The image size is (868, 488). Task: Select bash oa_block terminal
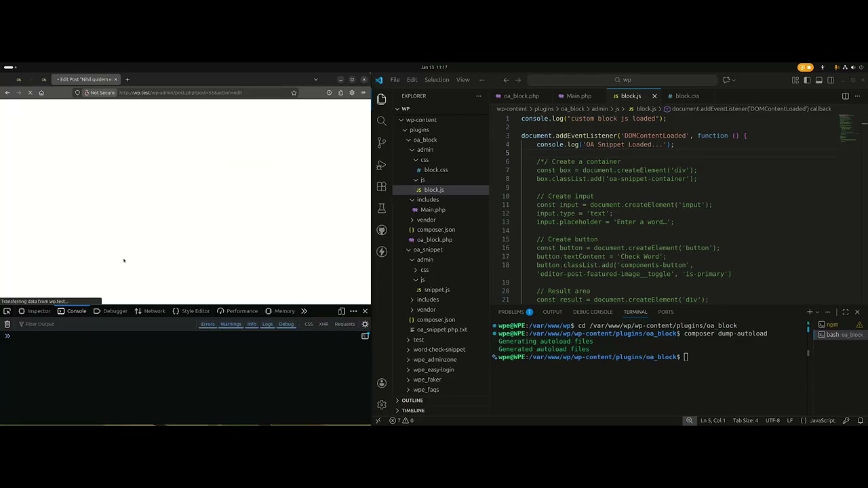tap(840, 335)
